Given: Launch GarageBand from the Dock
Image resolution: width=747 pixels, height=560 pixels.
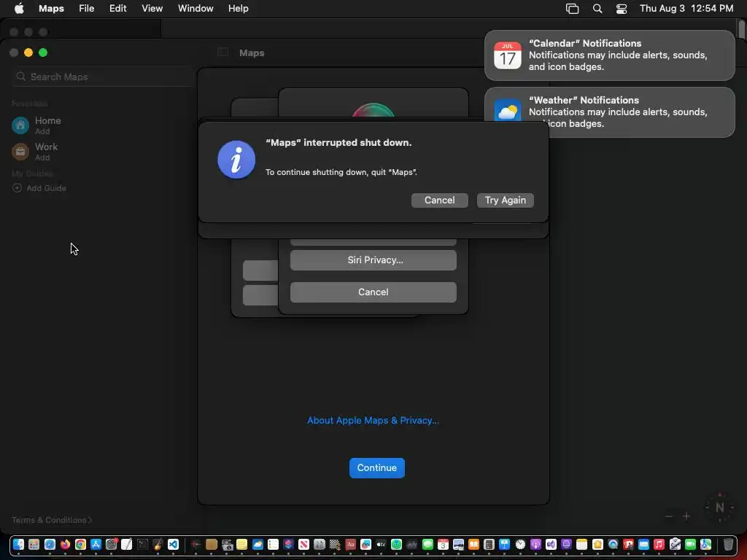Looking at the screenshot, I should [158, 544].
